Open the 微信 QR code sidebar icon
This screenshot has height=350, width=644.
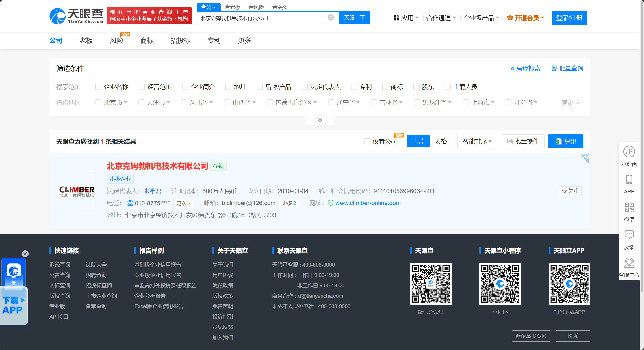pyautogui.click(x=629, y=207)
